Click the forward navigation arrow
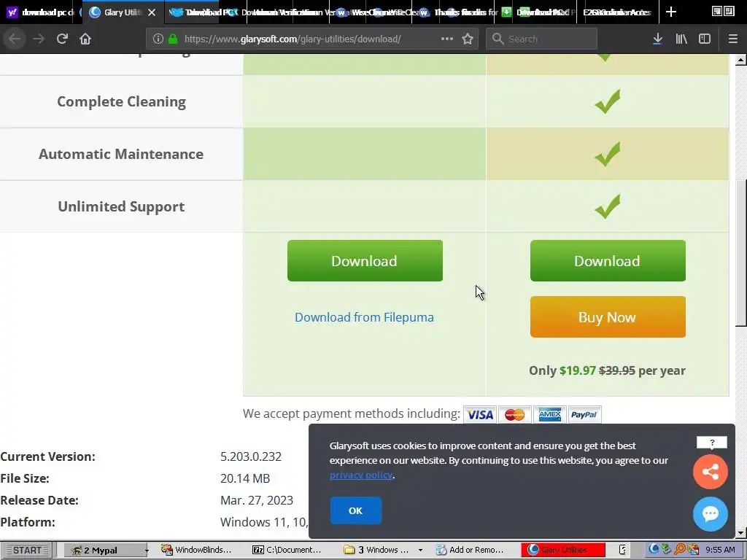Viewport: 747px width, 560px height. click(x=39, y=39)
